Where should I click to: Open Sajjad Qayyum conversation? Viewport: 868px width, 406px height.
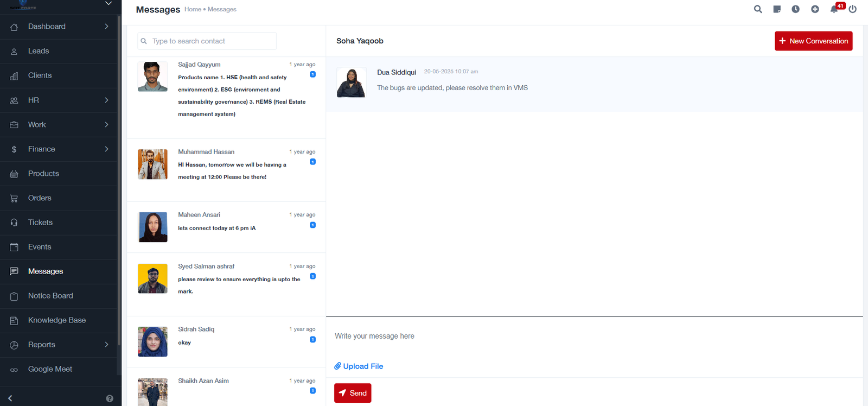226,97
